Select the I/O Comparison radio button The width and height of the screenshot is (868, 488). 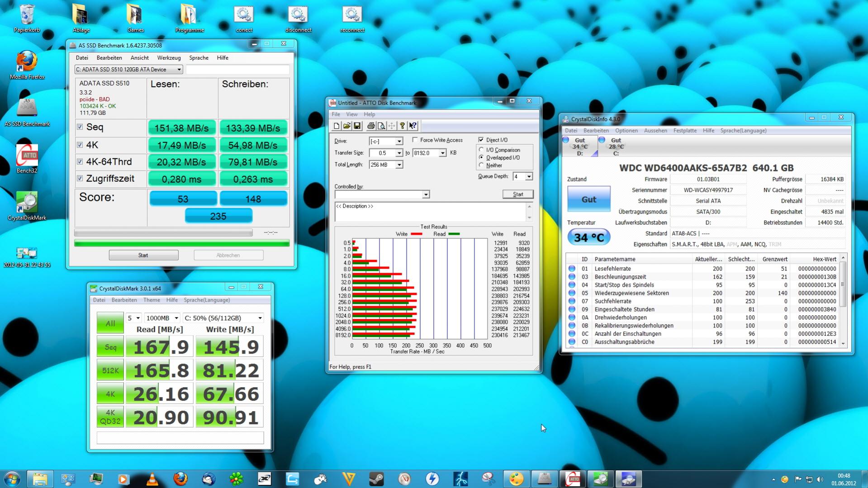[x=481, y=150]
